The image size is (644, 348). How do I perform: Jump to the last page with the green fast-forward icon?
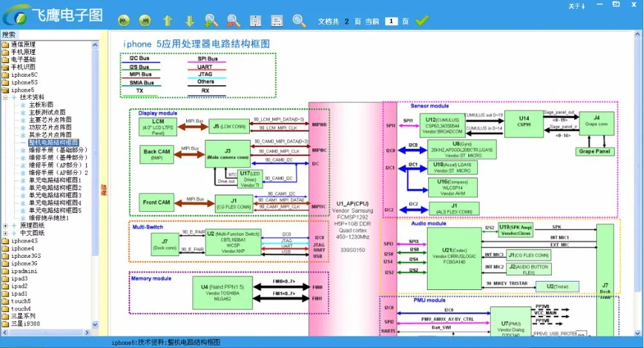tap(144, 21)
